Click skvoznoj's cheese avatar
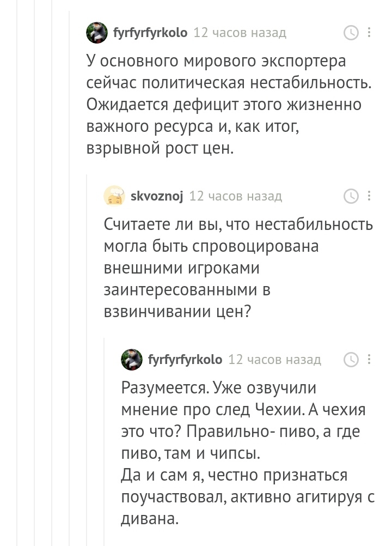 (x=114, y=196)
